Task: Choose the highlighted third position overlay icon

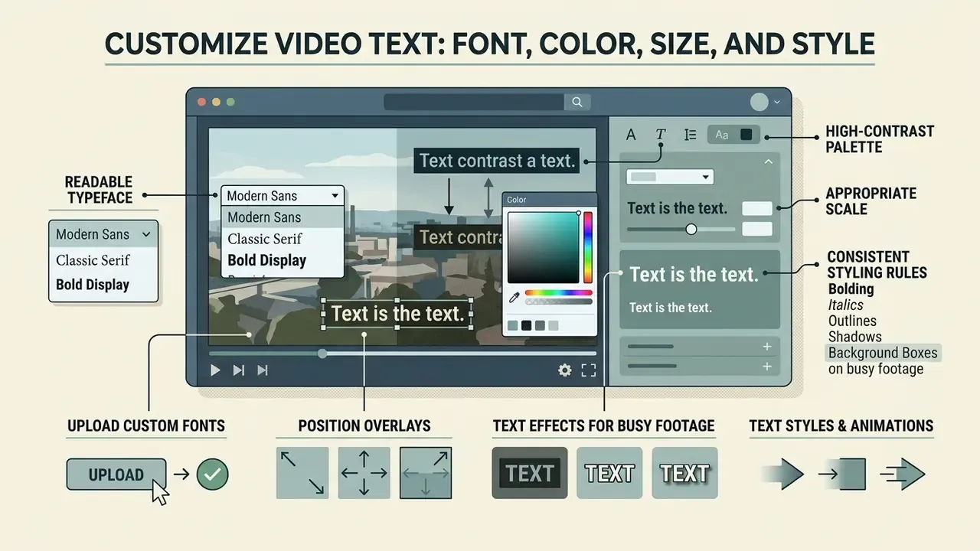Action: (426, 473)
